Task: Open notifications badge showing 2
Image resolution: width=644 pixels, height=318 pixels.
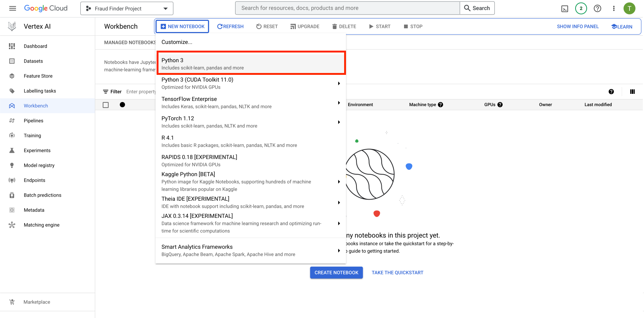Action: [x=581, y=8]
